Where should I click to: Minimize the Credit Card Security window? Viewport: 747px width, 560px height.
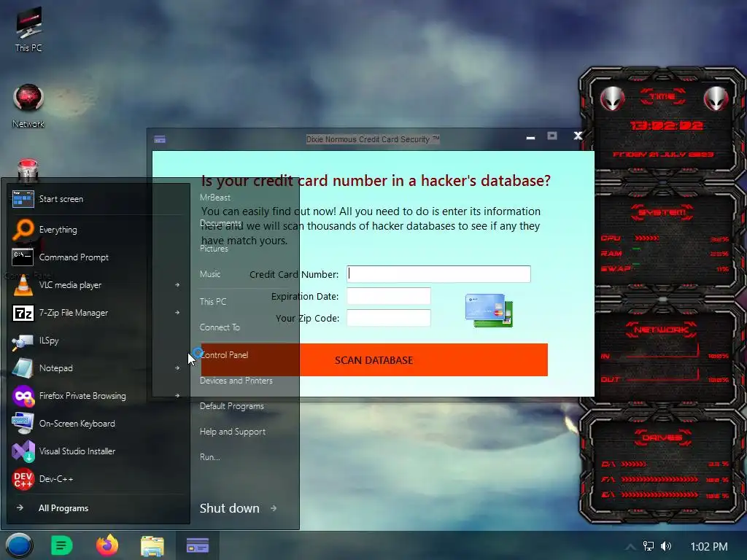coord(530,137)
